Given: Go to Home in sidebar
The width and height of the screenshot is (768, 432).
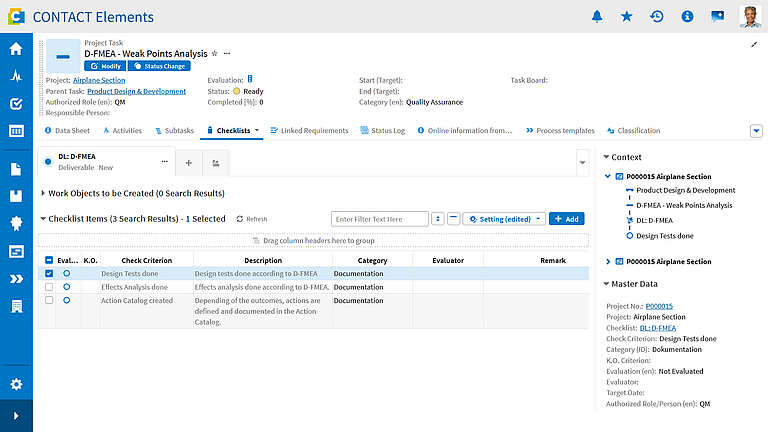Looking at the screenshot, I should coord(16,48).
